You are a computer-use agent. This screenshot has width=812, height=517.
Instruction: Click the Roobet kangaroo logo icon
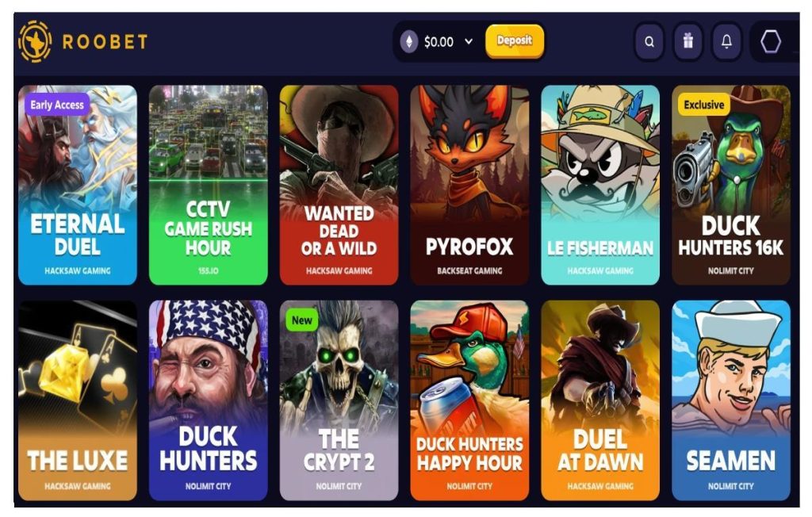tap(35, 41)
